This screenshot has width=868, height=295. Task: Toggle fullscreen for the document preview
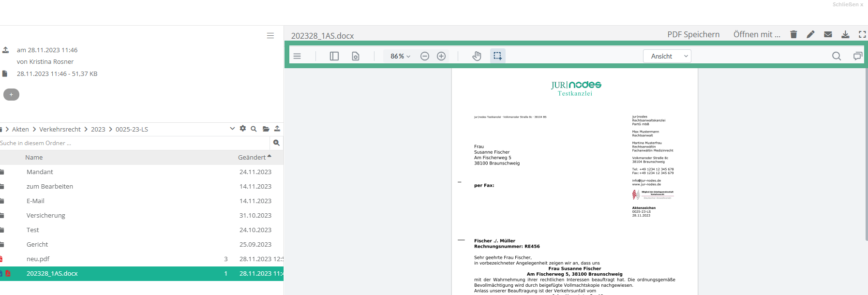(x=862, y=34)
